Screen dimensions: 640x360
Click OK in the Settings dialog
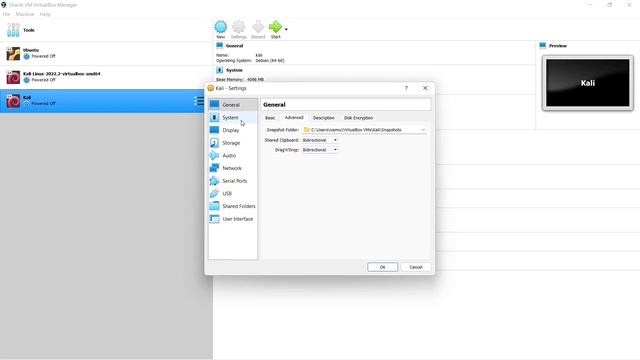tap(382, 267)
